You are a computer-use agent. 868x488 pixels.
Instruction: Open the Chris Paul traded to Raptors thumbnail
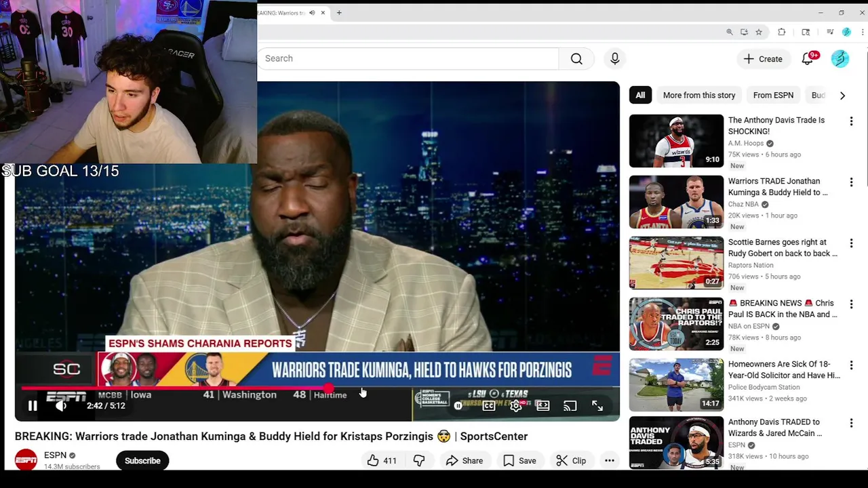[676, 324]
